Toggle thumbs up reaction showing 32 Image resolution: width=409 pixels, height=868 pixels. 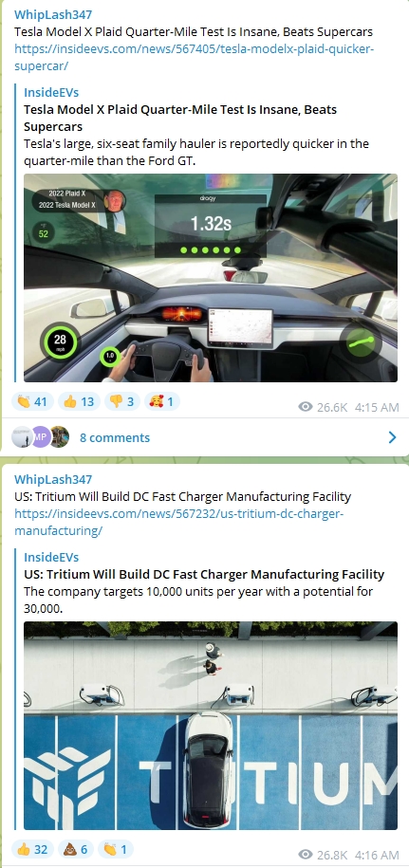click(x=32, y=849)
